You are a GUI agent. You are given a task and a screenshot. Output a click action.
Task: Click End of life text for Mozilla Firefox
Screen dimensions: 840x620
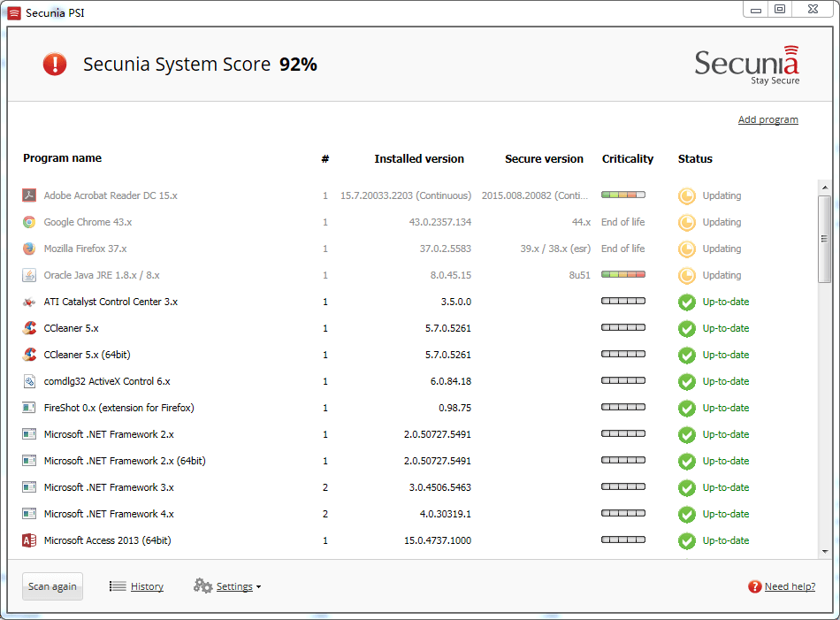(623, 249)
